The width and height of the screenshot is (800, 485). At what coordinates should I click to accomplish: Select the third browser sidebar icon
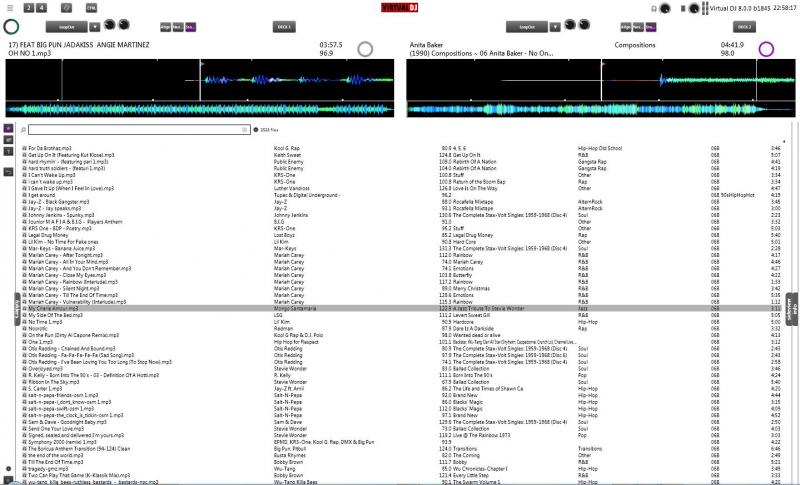click(9, 151)
